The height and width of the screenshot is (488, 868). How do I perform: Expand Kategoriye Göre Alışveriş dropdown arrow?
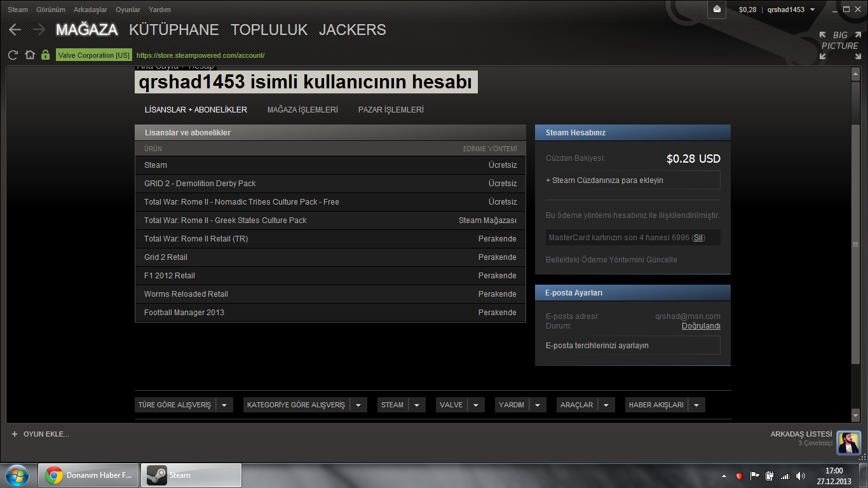[x=358, y=405]
